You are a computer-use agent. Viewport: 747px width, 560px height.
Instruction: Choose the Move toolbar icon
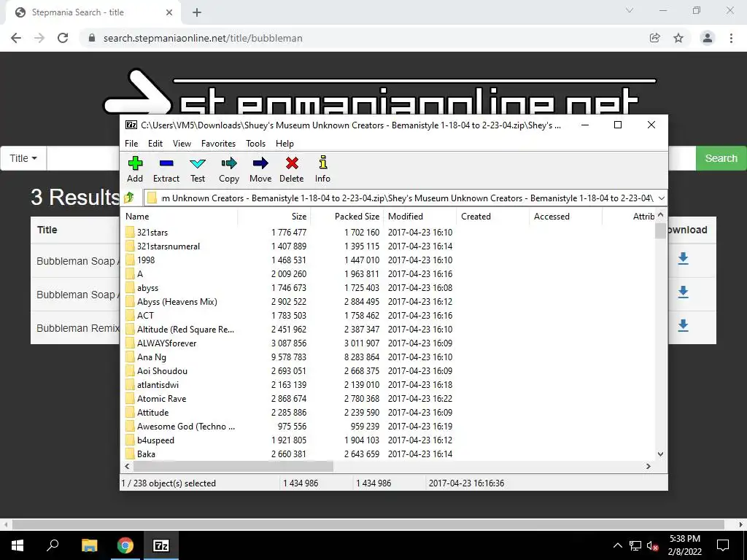[x=260, y=169]
